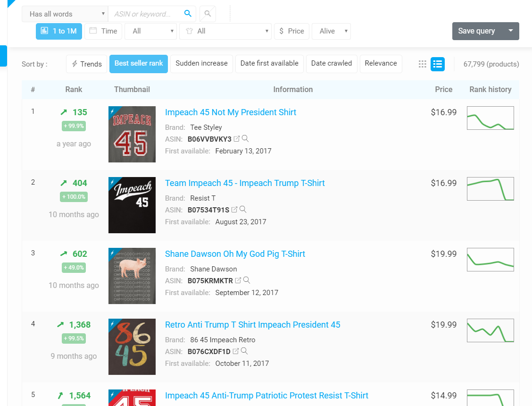Open the 'Has all words' dropdown
Image resolution: width=532 pixels, height=406 pixels.
point(65,14)
